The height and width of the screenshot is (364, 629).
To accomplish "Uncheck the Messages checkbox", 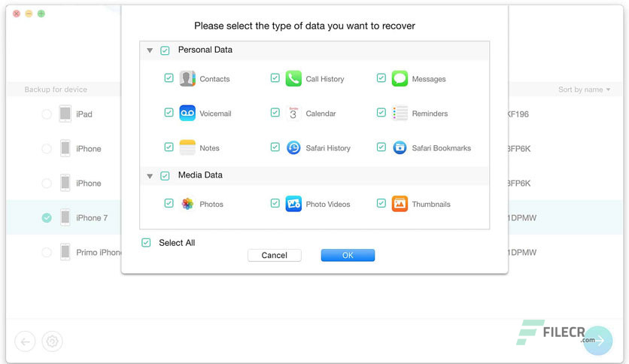I will [381, 77].
